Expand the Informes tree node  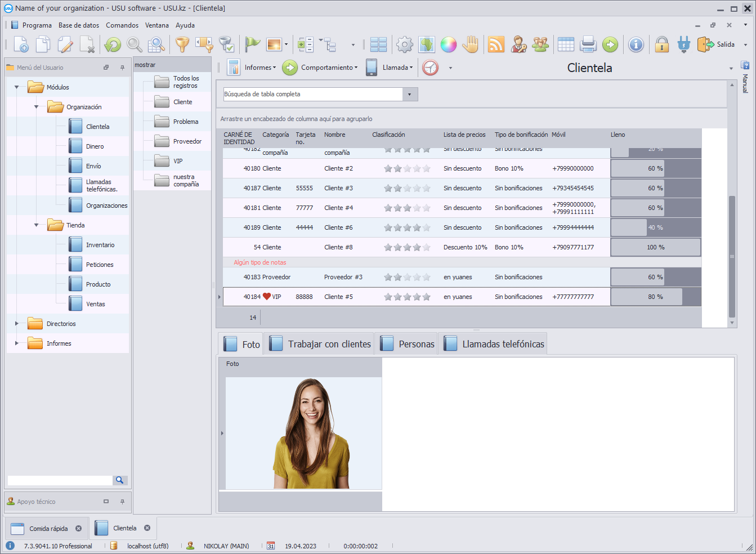click(17, 343)
